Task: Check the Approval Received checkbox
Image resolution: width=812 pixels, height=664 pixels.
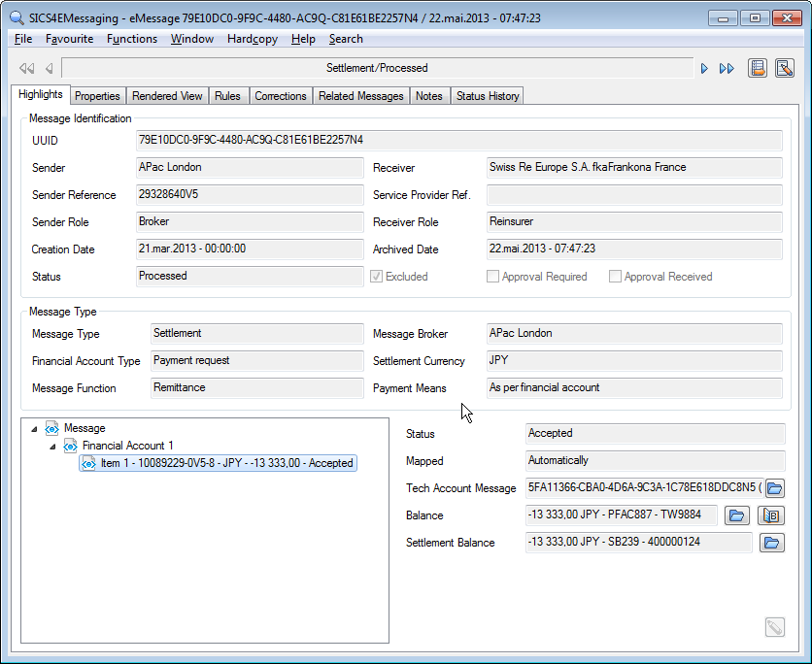Action: (615, 277)
